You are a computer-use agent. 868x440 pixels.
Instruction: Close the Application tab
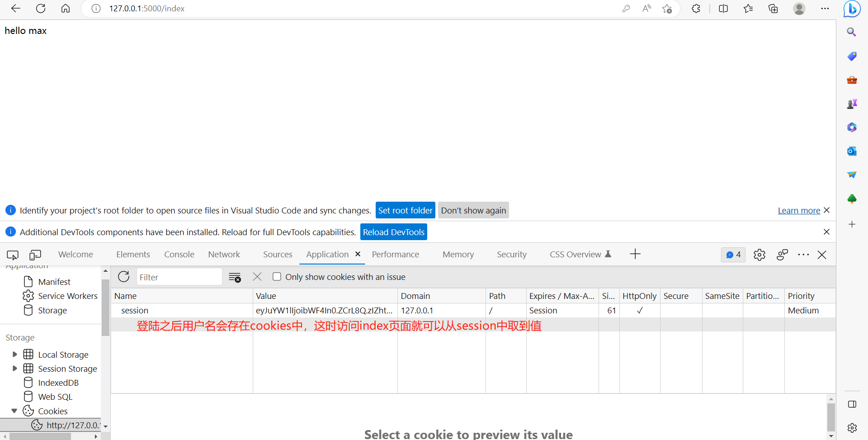pos(358,254)
